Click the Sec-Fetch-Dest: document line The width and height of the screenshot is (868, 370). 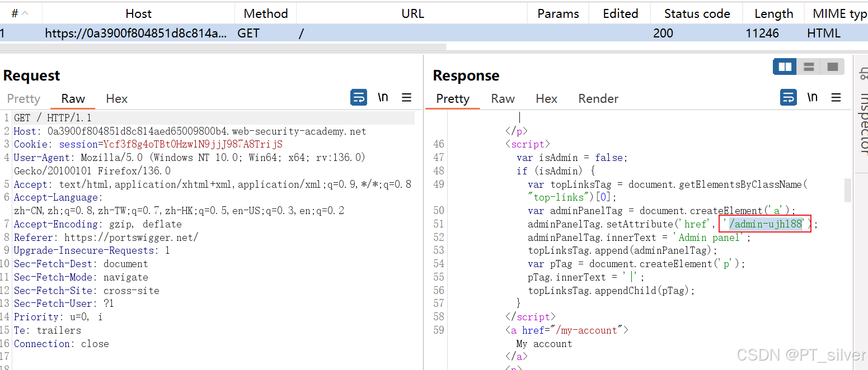click(81, 264)
